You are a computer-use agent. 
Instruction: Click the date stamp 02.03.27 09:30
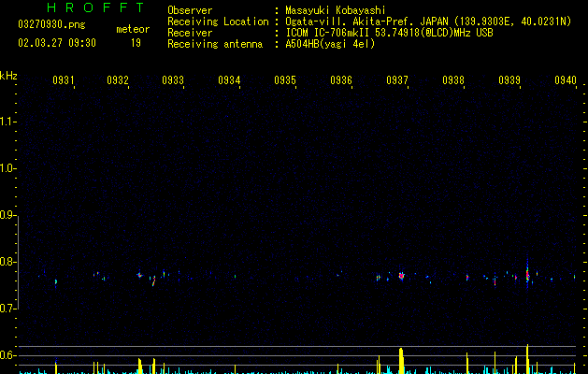(x=57, y=43)
